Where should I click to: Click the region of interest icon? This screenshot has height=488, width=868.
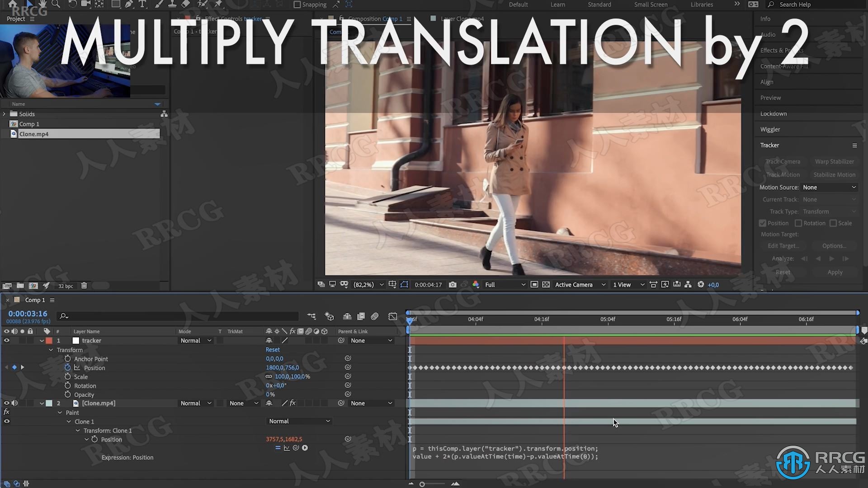point(534,285)
